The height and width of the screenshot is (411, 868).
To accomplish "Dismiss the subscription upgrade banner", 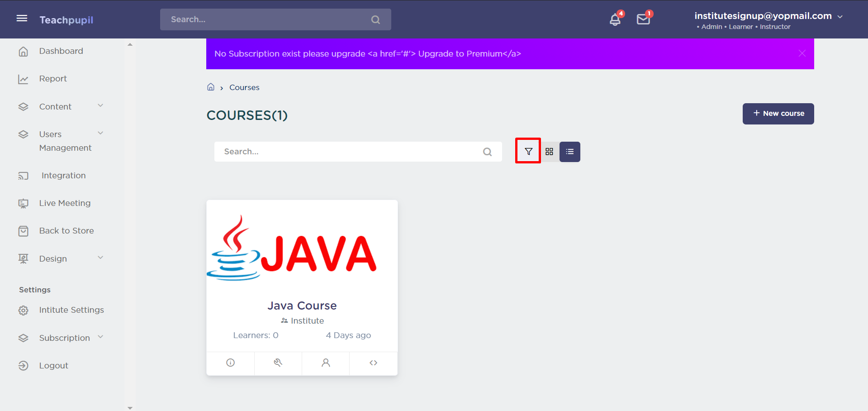I will pos(802,53).
